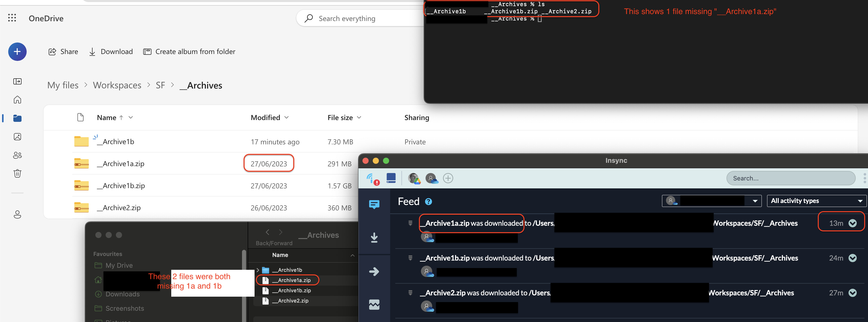Click the blue Add new plus button
The width and height of the screenshot is (868, 322).
tap(17, 51)
